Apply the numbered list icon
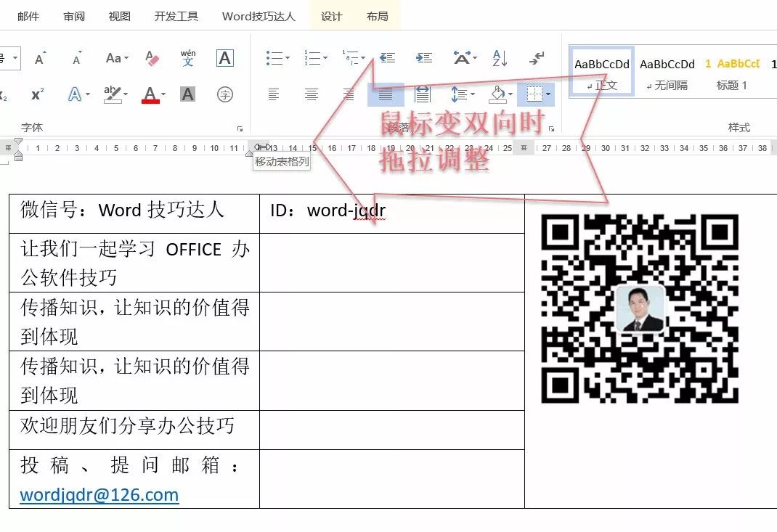This screenshot has width=777, height=532. pos(312,58)
